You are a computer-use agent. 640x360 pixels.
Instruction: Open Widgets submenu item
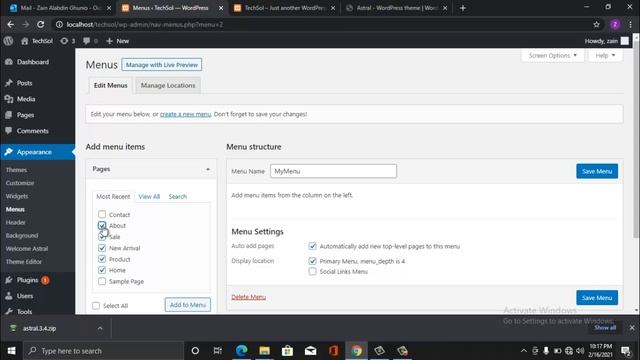[x=17, y=196]
